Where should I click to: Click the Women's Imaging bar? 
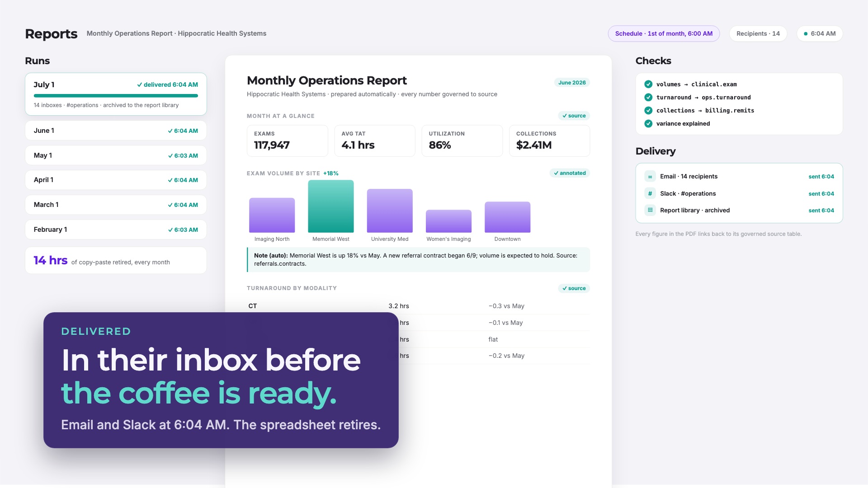pyautogui.click(x=448, y=221)
